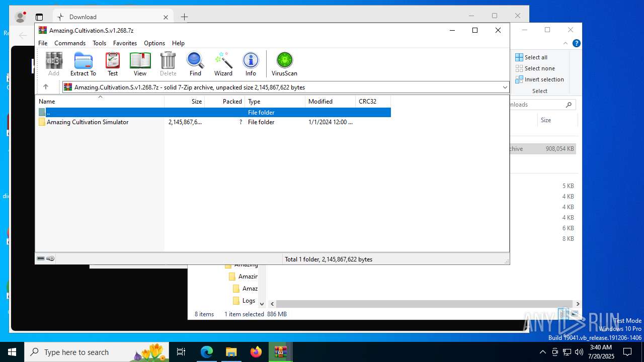
Task: Sort file list by Name column
Action: click(x=100, y=101)
